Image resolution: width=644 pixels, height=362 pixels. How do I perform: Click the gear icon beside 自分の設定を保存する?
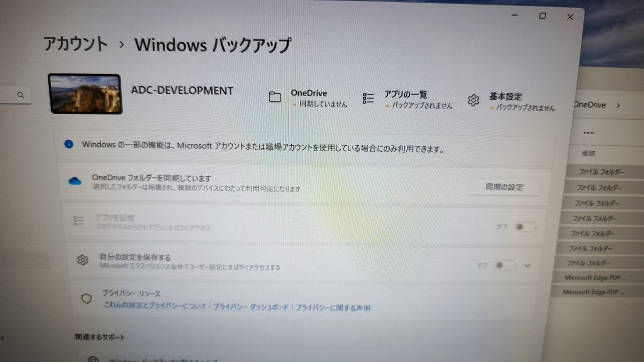point(82,260)
